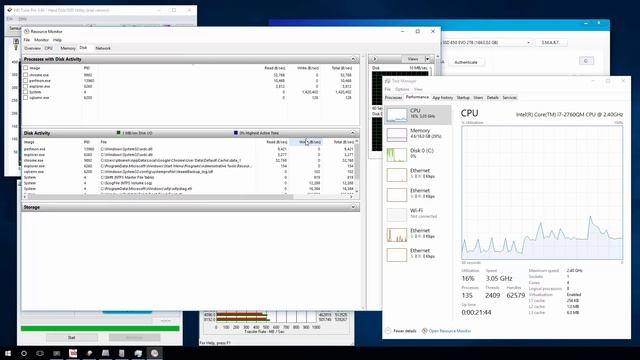Click the Open Resource Monitor icon

[x=424, y=331]
